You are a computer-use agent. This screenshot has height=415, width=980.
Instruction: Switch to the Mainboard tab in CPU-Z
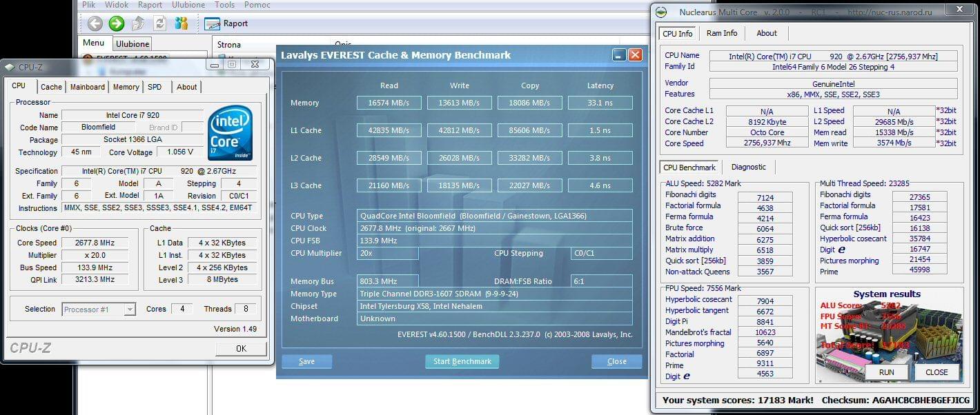coord(88,87)
